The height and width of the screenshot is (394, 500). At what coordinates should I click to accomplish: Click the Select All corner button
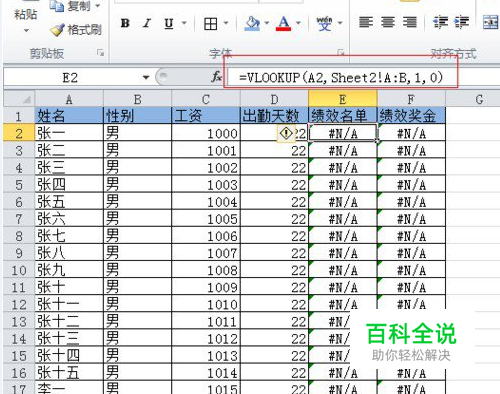tap(19, 99)
